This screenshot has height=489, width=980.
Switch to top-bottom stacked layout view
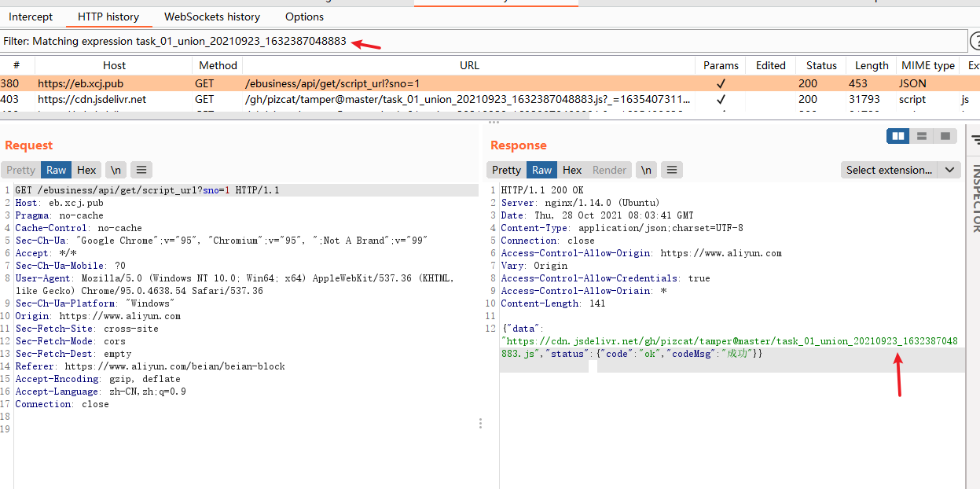(922, 137)
